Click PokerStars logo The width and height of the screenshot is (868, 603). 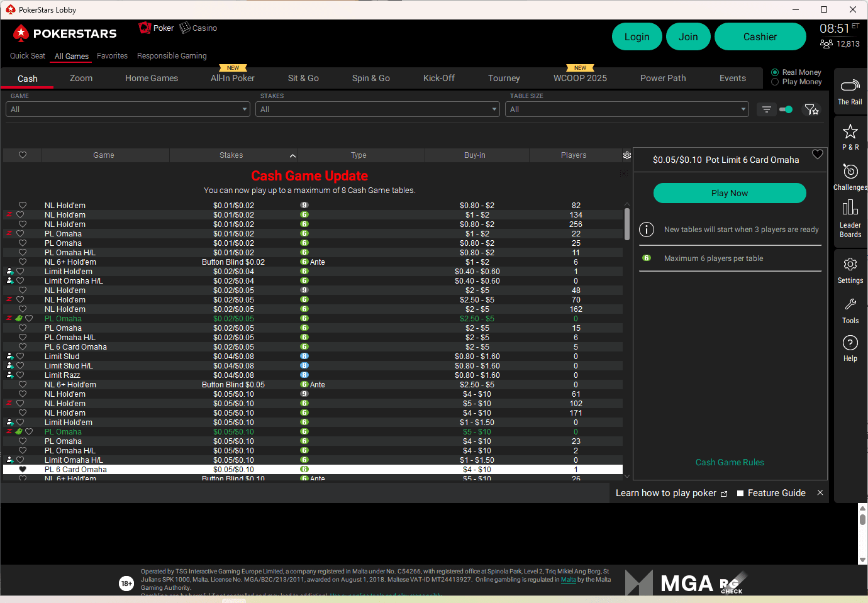click(65, 33)
